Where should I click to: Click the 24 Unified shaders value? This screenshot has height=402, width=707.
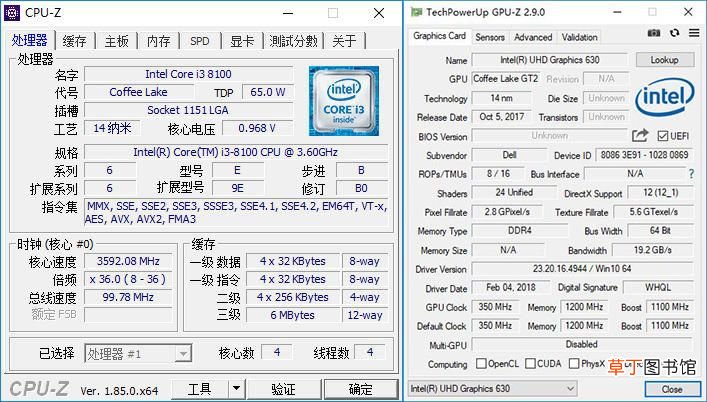tap(514, 192)
